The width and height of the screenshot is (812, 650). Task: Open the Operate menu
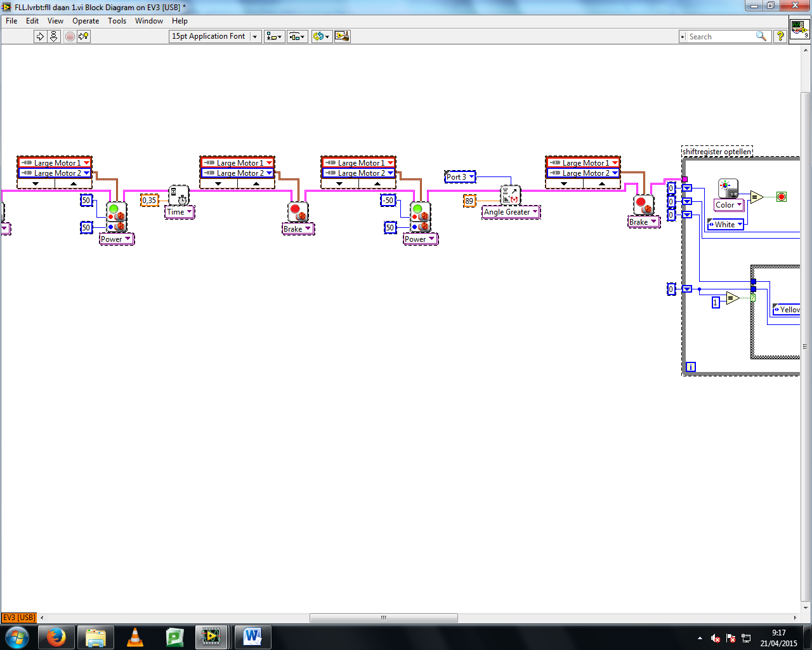86,21
